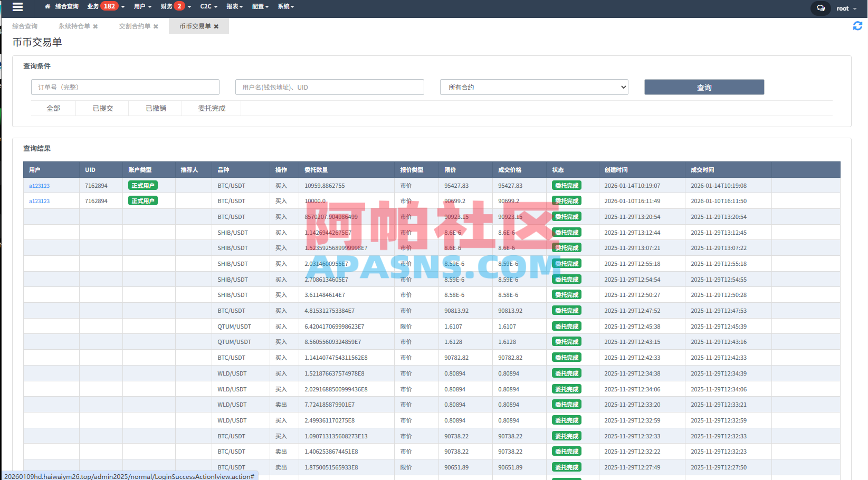The height and width of the screenshot is (480, 868).
Task: Click UID 7162894 in first row
Action: point(96,186)
